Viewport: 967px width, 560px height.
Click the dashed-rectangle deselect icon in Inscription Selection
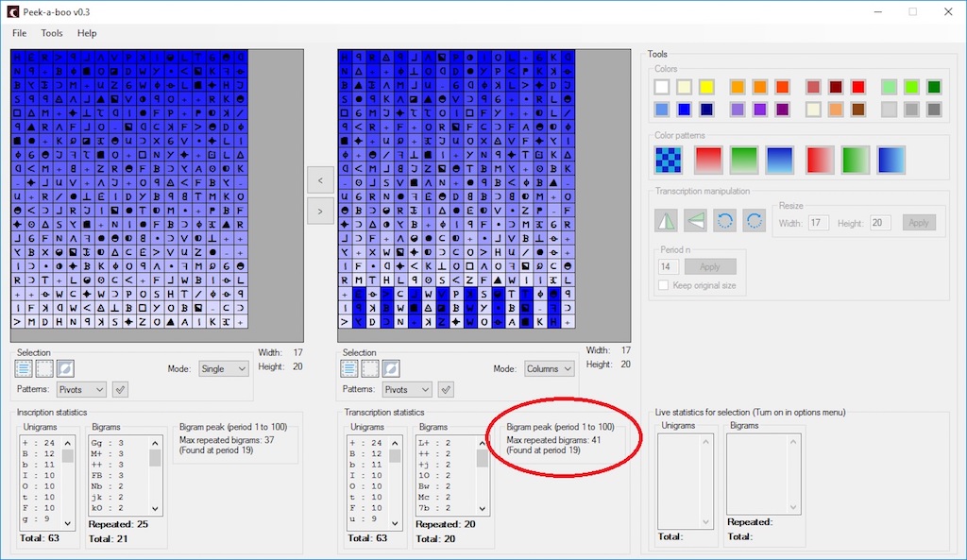tap(44, 369)
